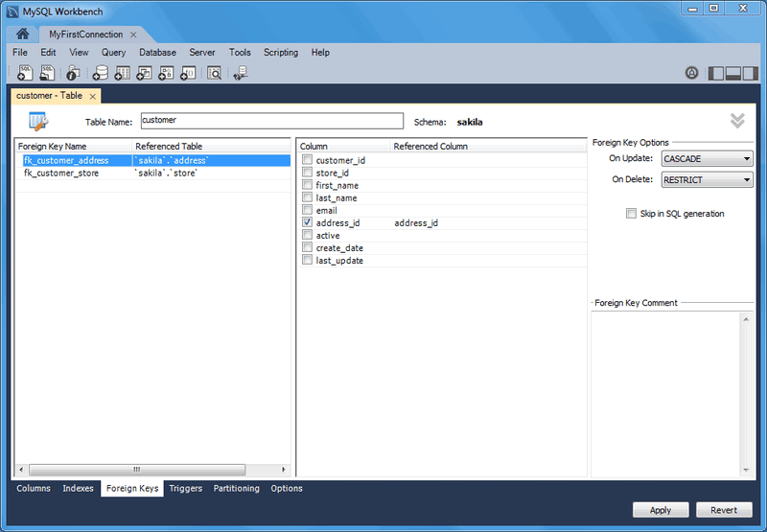The image size is (767, 532).
Task: Click comment box scrollbar down arrow
Action: click(746, 470)
